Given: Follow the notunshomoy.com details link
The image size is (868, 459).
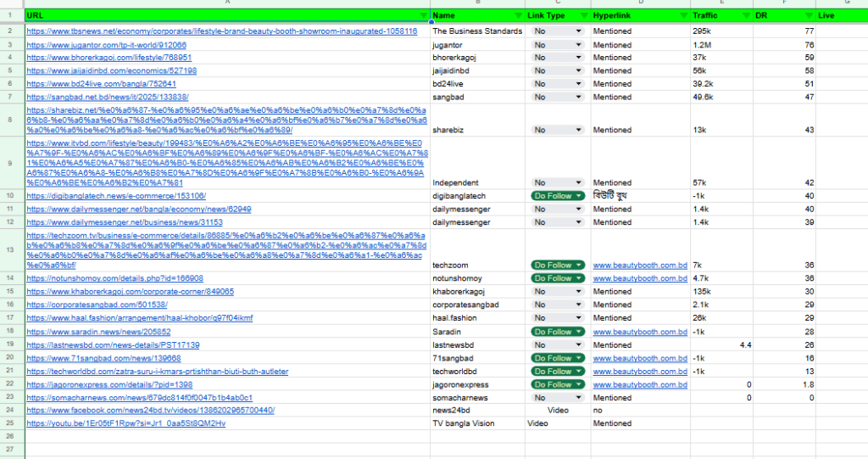Looking at the screenshot, I should tap(114, 278).
